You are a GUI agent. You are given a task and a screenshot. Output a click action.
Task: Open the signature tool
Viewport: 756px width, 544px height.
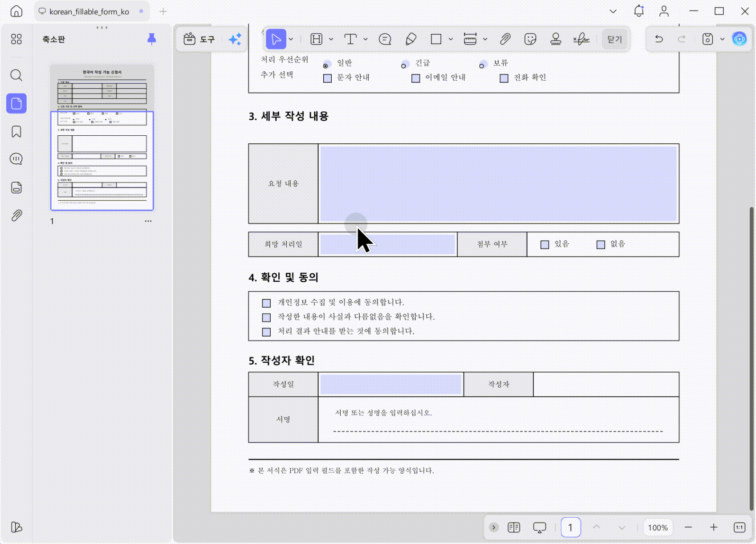click(x=581, y=39)
